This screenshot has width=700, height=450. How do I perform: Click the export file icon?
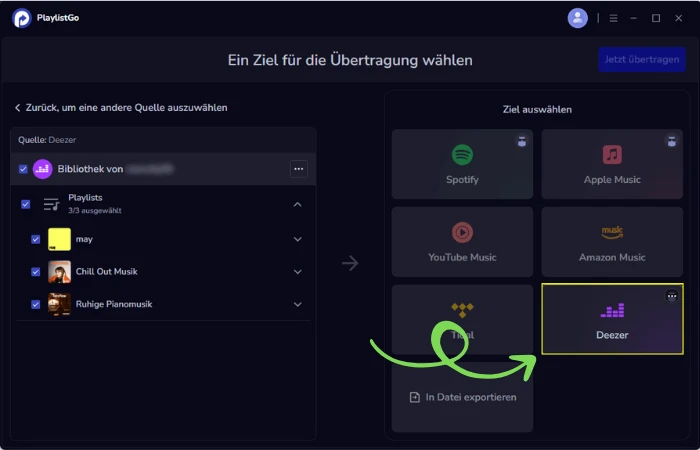(x=415, y=397)
